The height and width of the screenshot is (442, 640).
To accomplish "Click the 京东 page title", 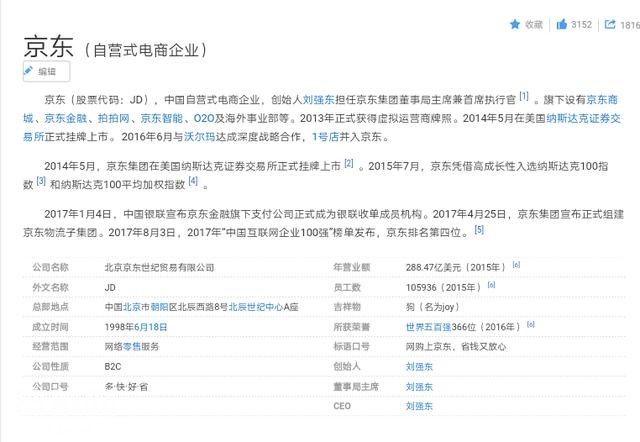I will [x=49, y=46].
